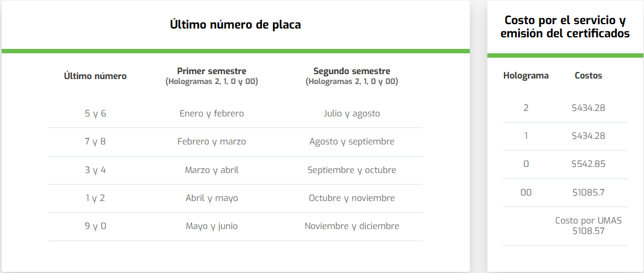Select the 'Octubre y noviembre' cell

pos(352,198)
